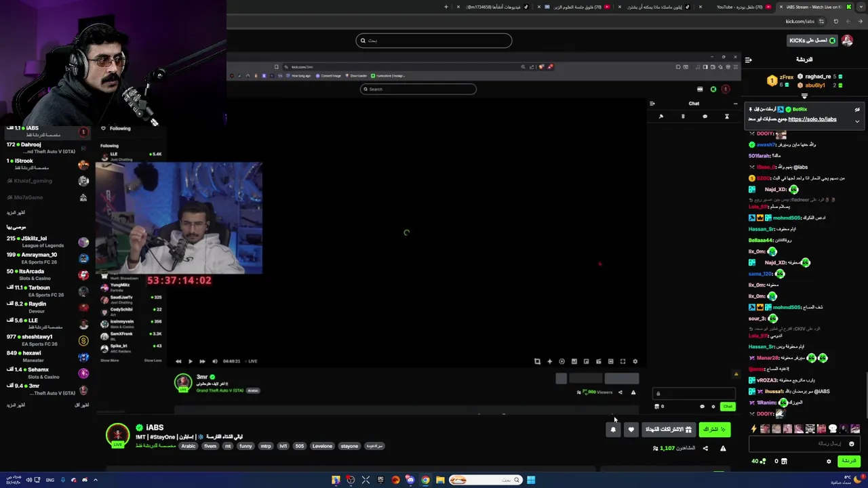Open the tab search dropdown arrow
868x488 pixels.
pos(861,7)
